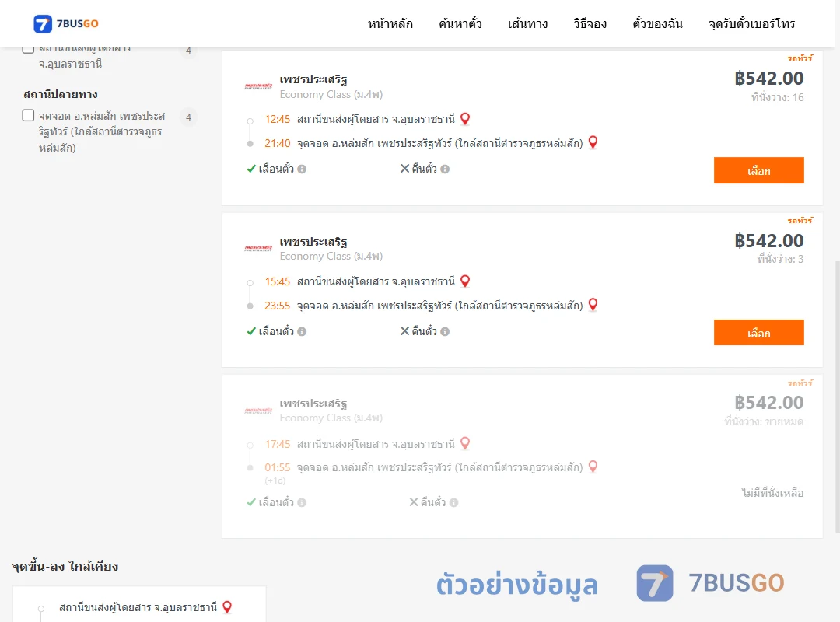This screenshot has height=622, width=840.
Task: Select the 12:45 trip with the เลือก button
Action: [x=758, y=170]
